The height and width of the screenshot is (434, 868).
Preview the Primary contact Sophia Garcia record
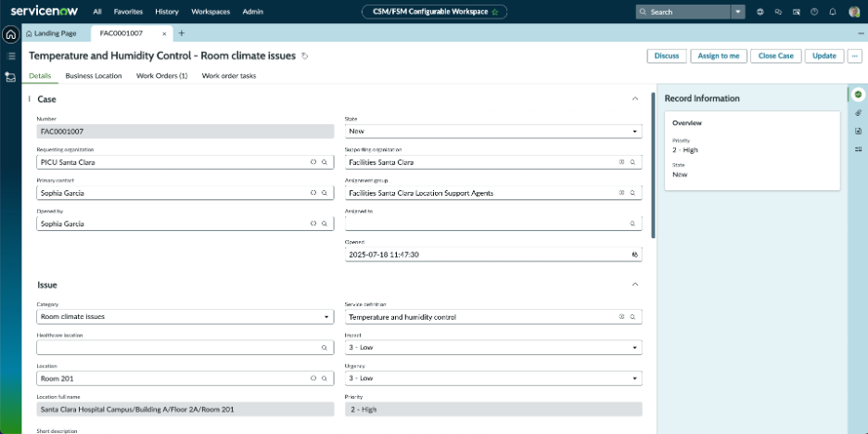tap(313, 193)
